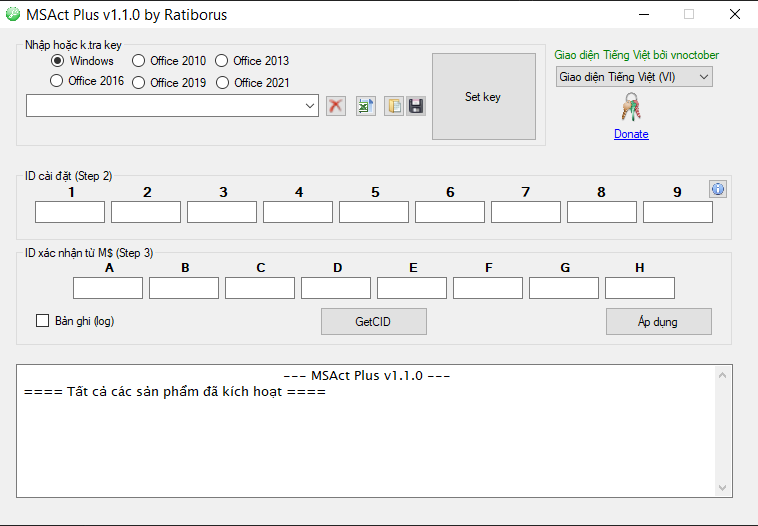Toggle the Bản ghi (log) checkbox
This screenshot has width=758, height=526.
(75, 321)
